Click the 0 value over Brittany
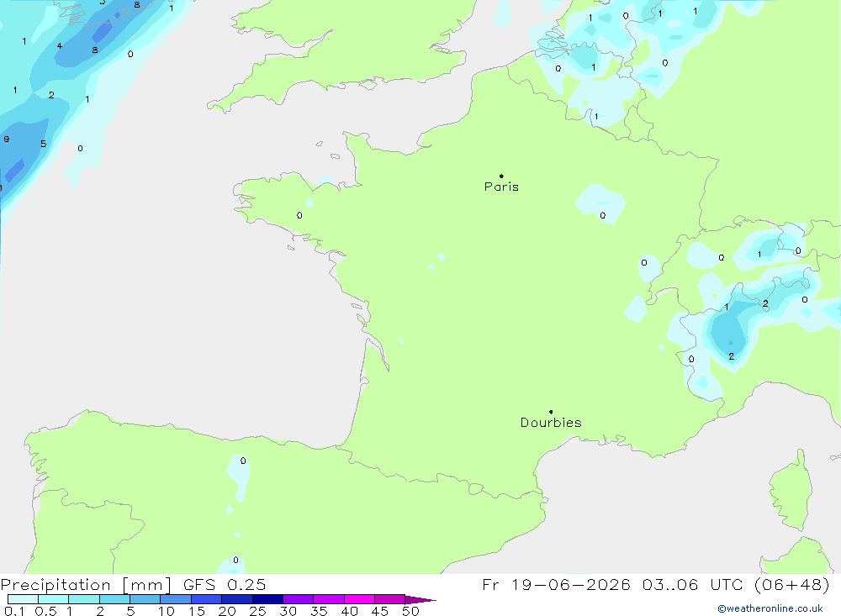841x616 pixels. [x=299, y=215]
